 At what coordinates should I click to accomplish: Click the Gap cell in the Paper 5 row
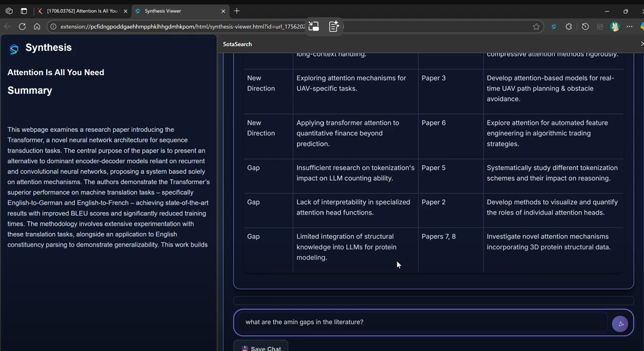point(268,176)
